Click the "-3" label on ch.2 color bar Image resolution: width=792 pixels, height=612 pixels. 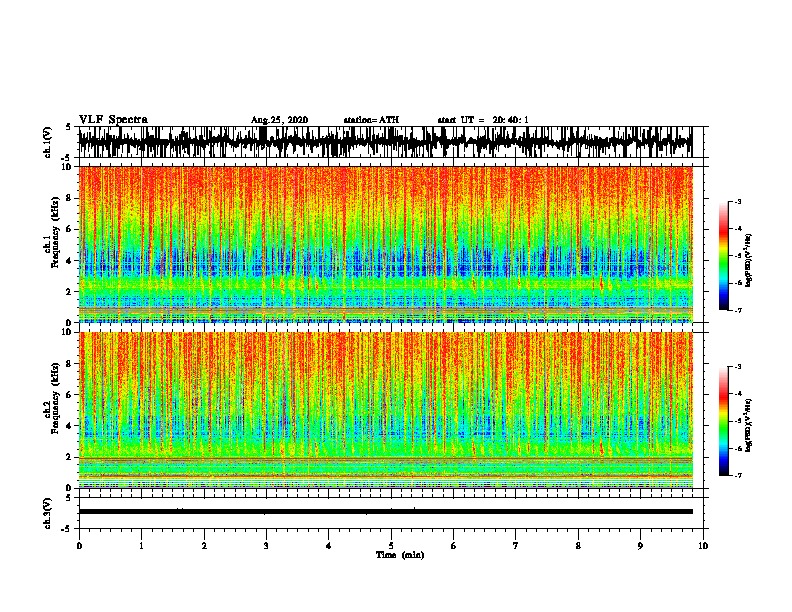click(737, 367)
